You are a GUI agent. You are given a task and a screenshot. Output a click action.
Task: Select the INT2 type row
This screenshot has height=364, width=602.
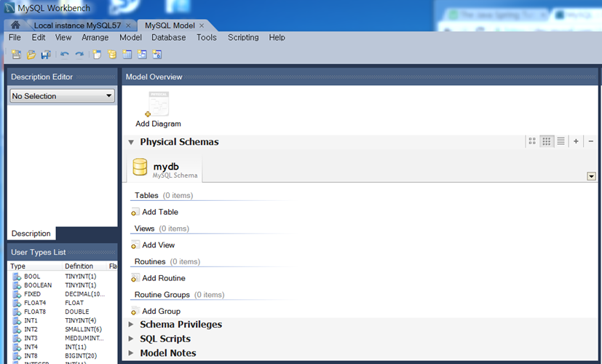point(63,330)
